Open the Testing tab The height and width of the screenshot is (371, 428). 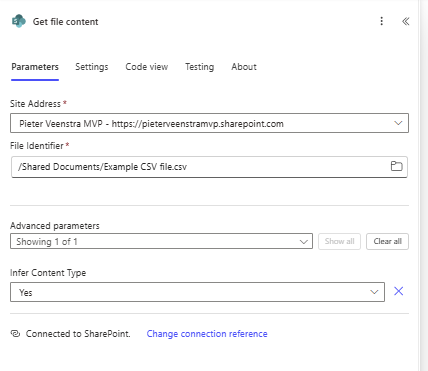[x=200, y=67]
